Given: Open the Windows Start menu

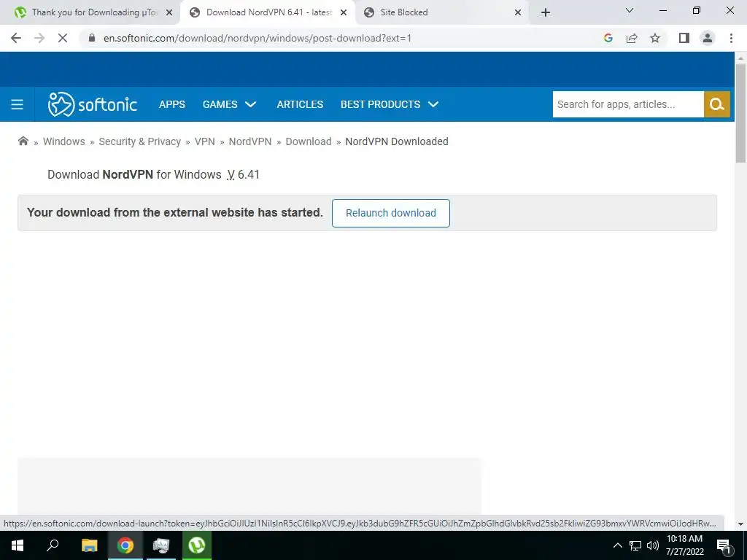Looking at the screenshot, I should click(x=18, y=545).
